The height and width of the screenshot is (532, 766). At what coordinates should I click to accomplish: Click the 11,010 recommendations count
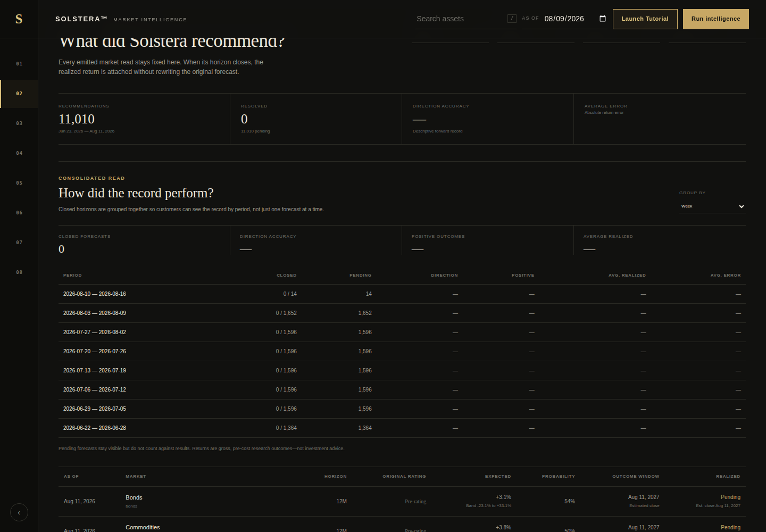tap(77, 119)
